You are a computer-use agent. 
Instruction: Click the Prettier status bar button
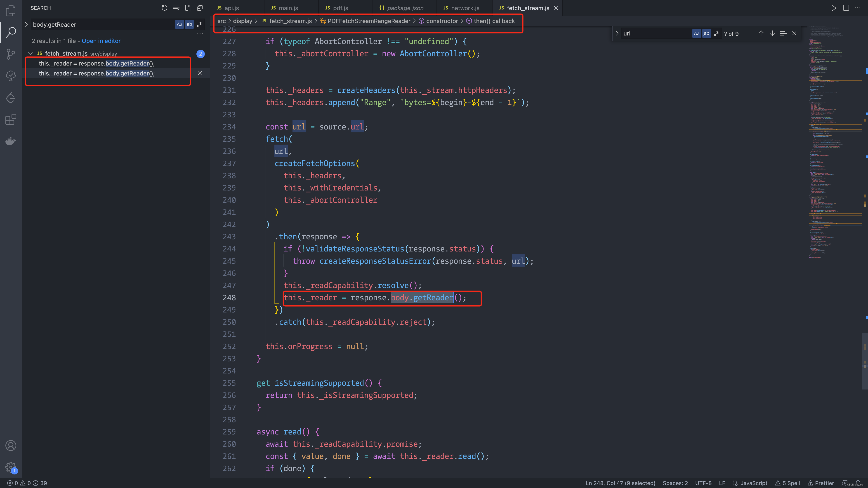(x=821, y=483)
